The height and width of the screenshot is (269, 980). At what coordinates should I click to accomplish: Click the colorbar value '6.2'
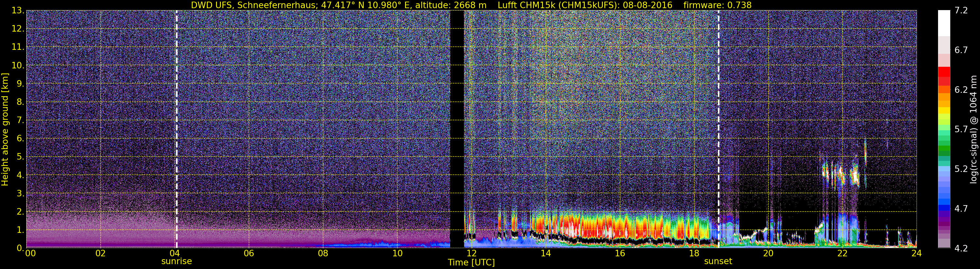[x=961, y=90]
